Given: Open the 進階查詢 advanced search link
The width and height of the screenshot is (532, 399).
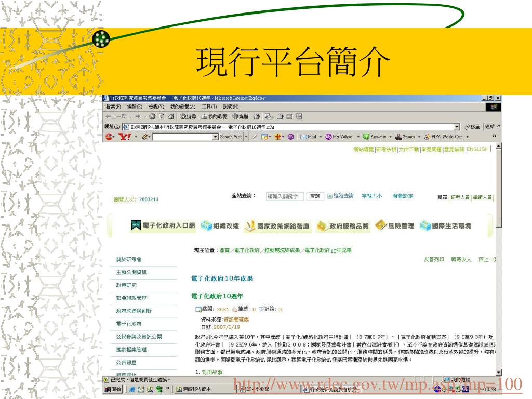Looking at the screenshot, I should (340, 196).
